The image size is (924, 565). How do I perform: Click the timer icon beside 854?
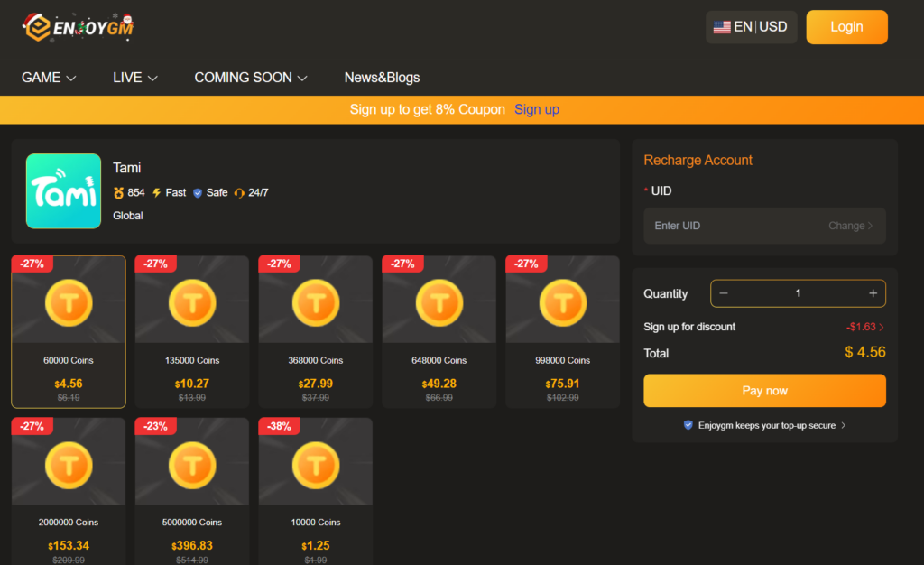coord(117,192)
